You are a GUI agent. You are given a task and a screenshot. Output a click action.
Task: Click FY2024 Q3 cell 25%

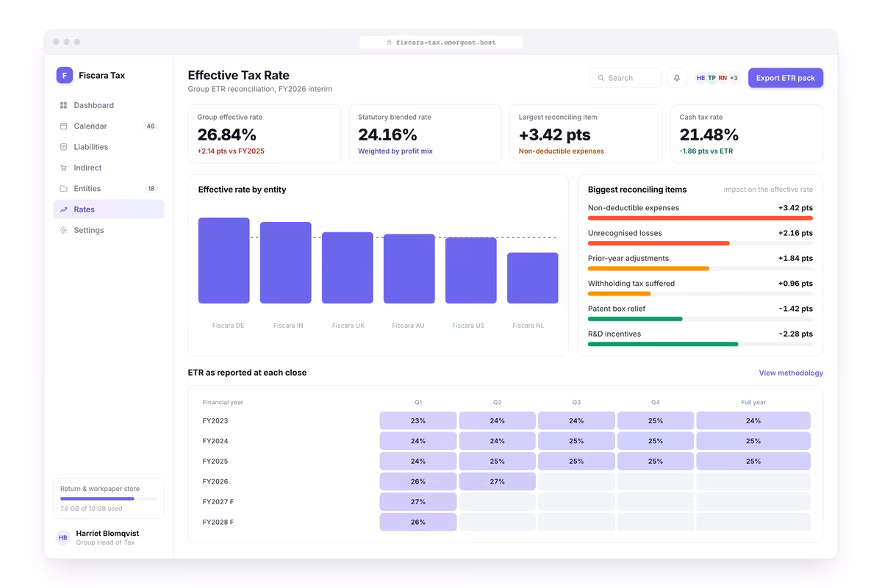tap(576, 441)
